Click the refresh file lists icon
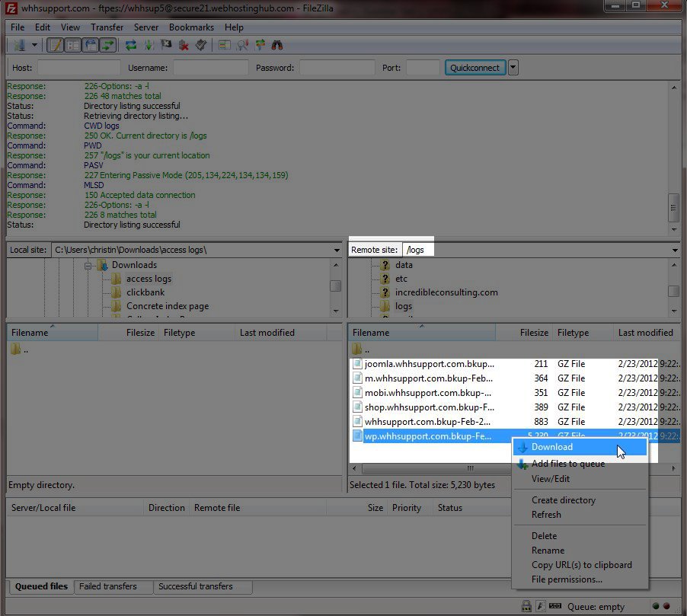This screenshot has height=616, width=687. [131, 45]
